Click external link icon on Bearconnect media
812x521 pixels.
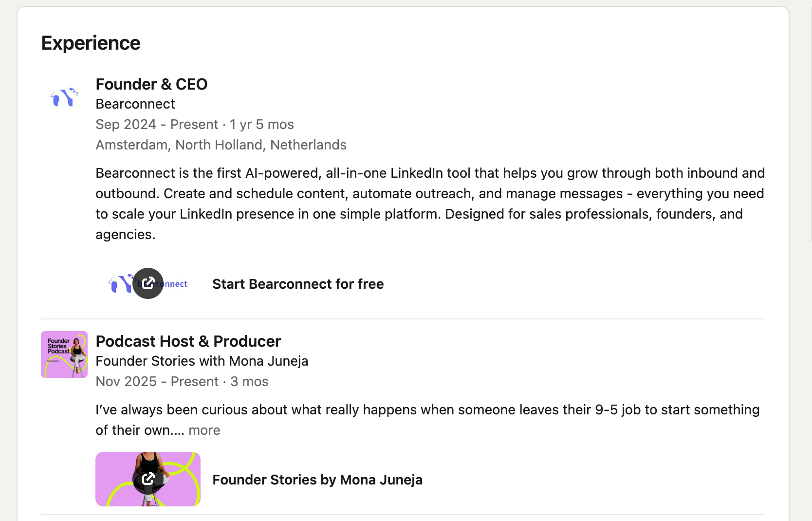tap(148, 283)
